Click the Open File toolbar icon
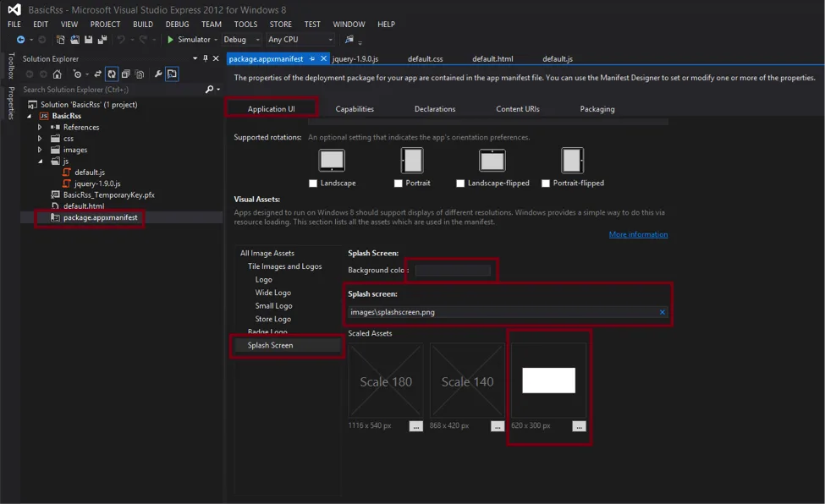 (x=74, y=40)
